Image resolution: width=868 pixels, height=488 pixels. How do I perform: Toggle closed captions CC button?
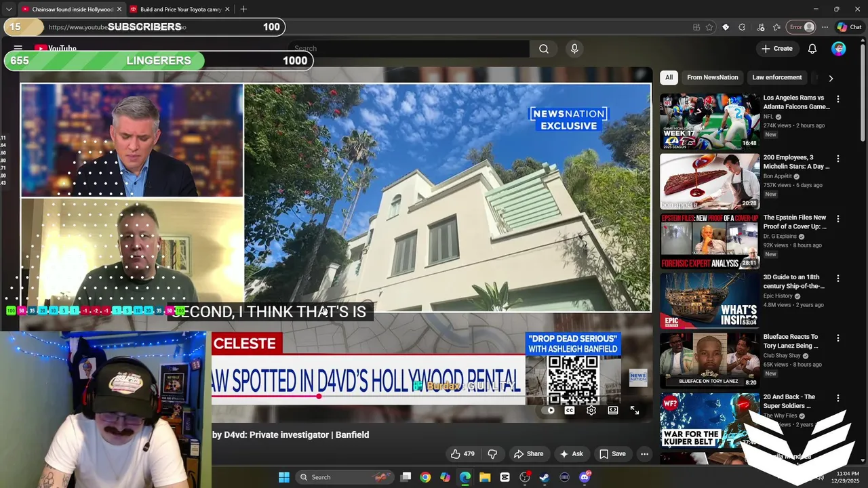click(x=570, y=410)
